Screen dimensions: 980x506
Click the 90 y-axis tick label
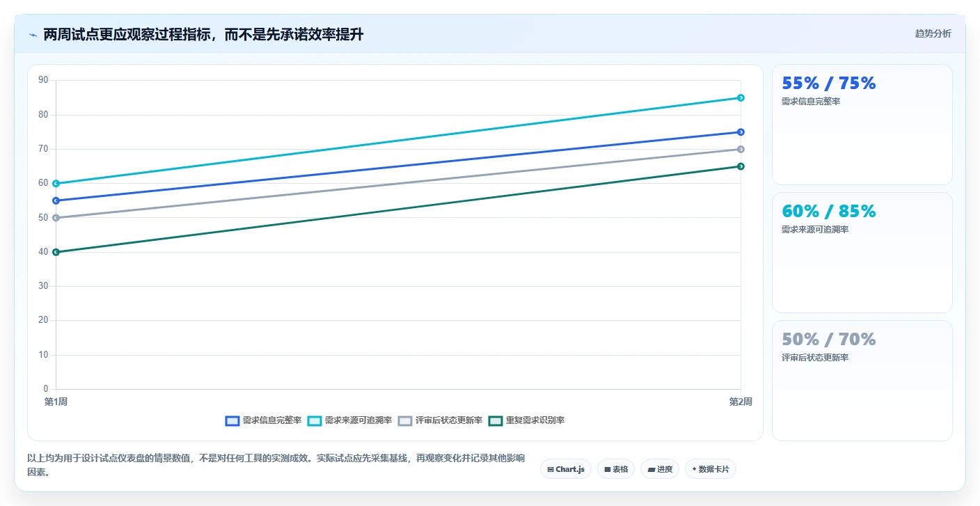[x=43, y=80]
